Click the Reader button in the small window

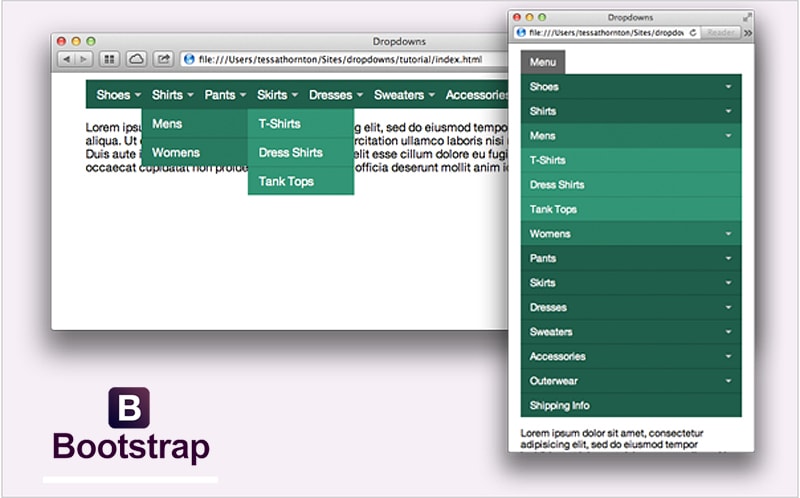click(720, 33)
